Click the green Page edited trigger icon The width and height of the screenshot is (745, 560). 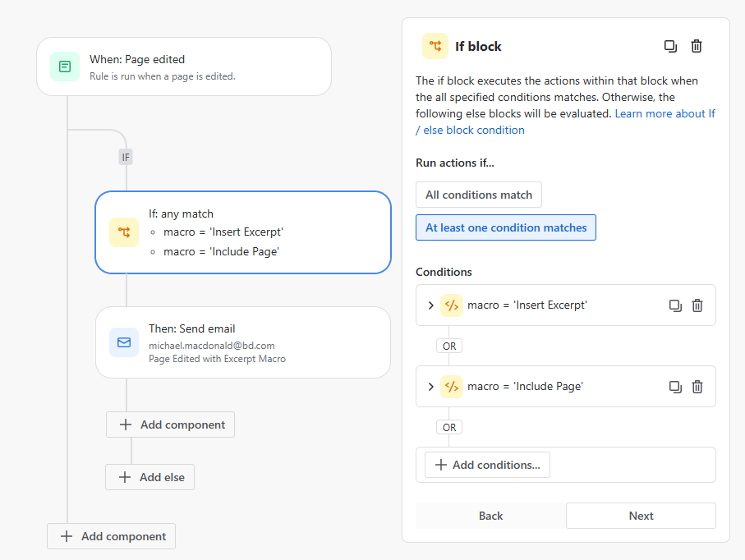(65, 67)
